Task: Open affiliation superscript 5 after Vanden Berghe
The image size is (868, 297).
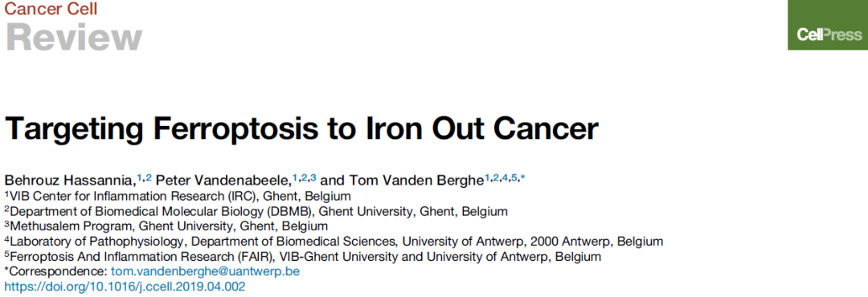Action: 514,177
